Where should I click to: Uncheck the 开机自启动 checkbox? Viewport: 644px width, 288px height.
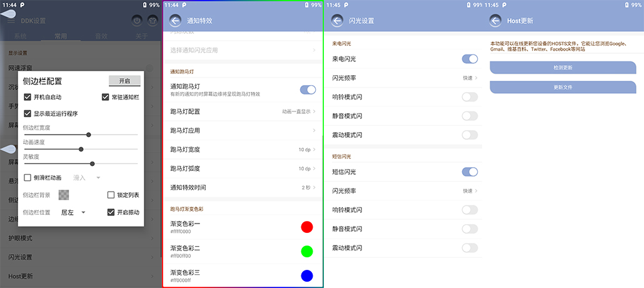click(x=28, y=97)
